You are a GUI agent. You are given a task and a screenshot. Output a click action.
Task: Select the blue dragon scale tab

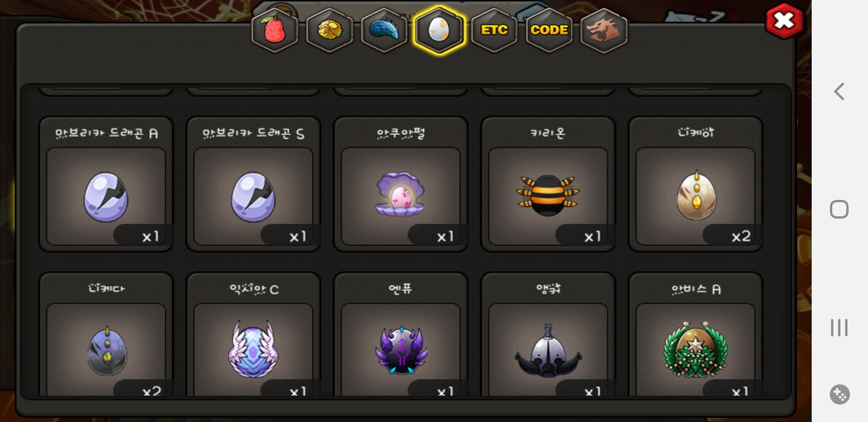(x=384, y=30)
